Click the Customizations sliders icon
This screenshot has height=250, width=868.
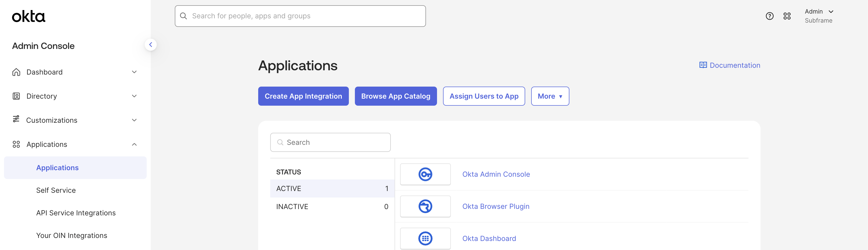click(x=16, y=120)
